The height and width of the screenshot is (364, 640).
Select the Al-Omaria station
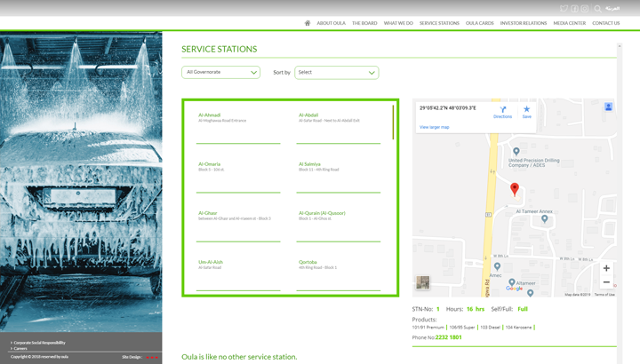(210, 164)
